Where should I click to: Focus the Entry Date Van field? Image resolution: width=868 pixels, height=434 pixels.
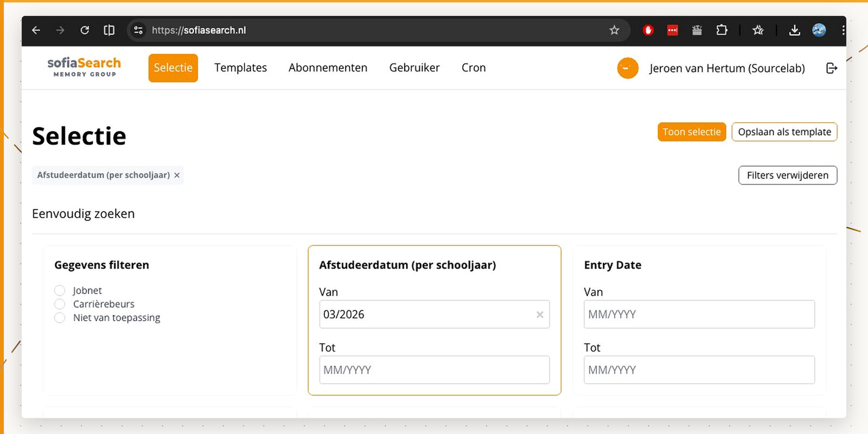tap(699, 315)
